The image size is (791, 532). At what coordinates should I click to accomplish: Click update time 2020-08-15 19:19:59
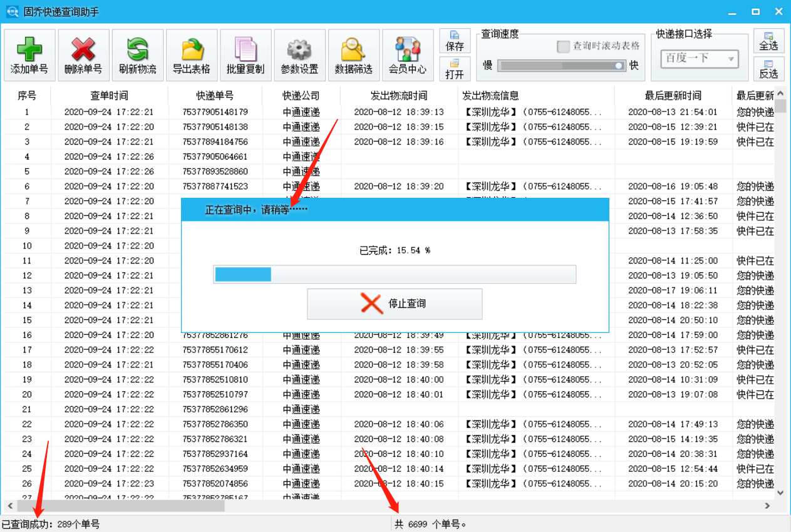tap(673, 142)
